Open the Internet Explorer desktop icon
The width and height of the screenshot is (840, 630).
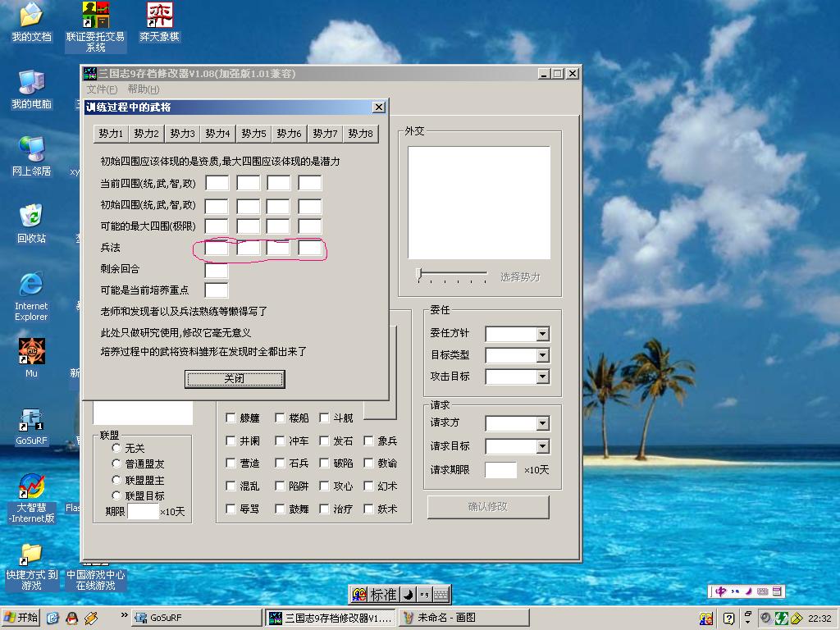tap(31, 285)
